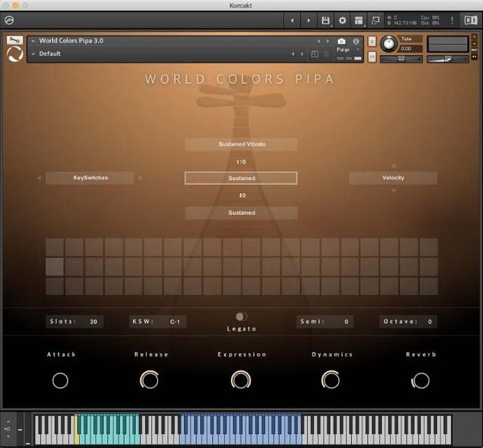
Task: Expand the World Colors Pipa 3.0 dropdown
Action: (x=33, y=41)
